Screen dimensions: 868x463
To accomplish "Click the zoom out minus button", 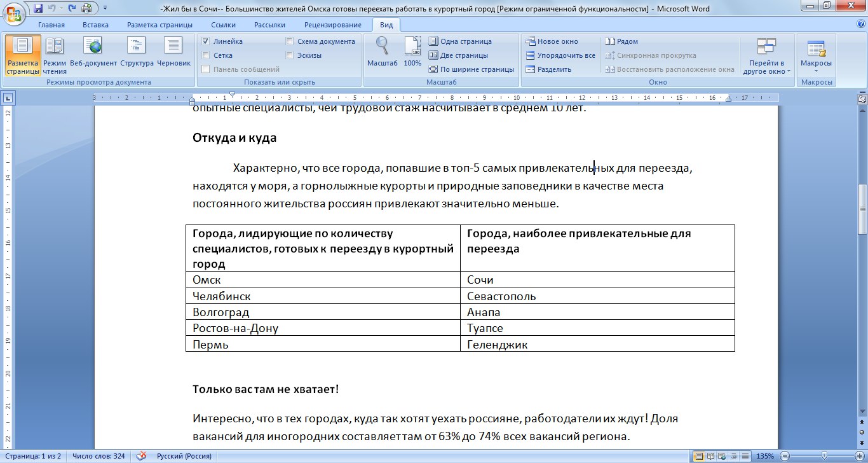I will (786, 456).
